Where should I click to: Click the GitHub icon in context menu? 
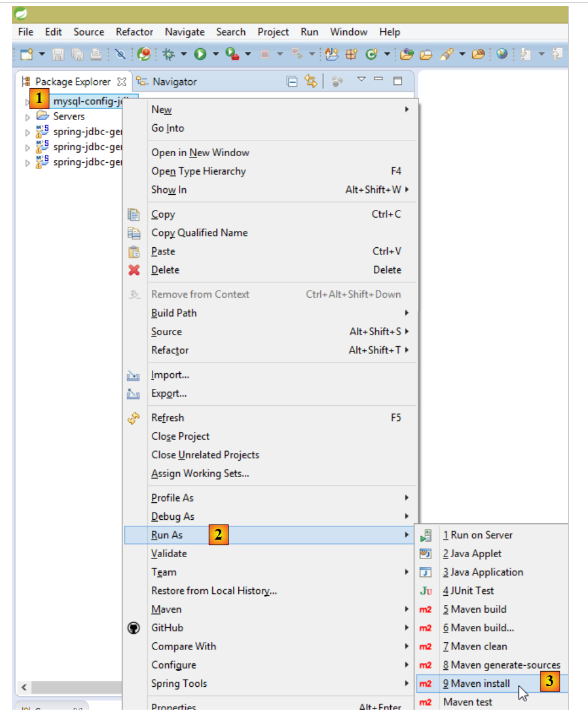point(134,628)
